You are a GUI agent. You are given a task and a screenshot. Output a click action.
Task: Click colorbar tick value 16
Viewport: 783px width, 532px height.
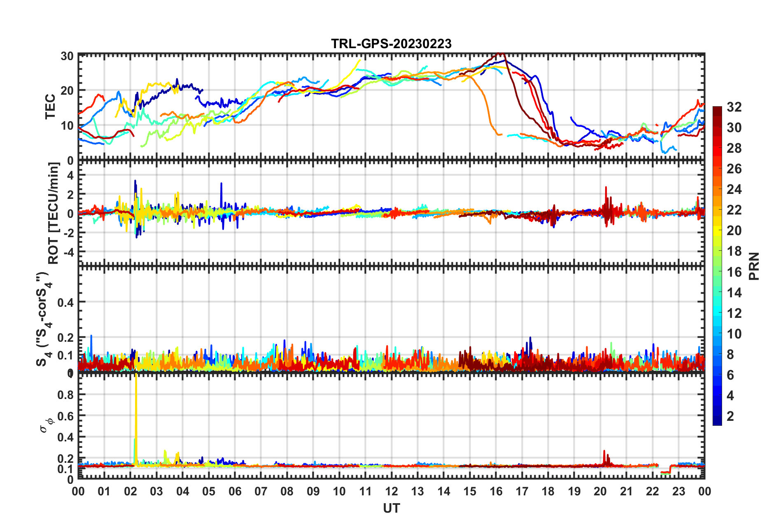tap(734, 272)
